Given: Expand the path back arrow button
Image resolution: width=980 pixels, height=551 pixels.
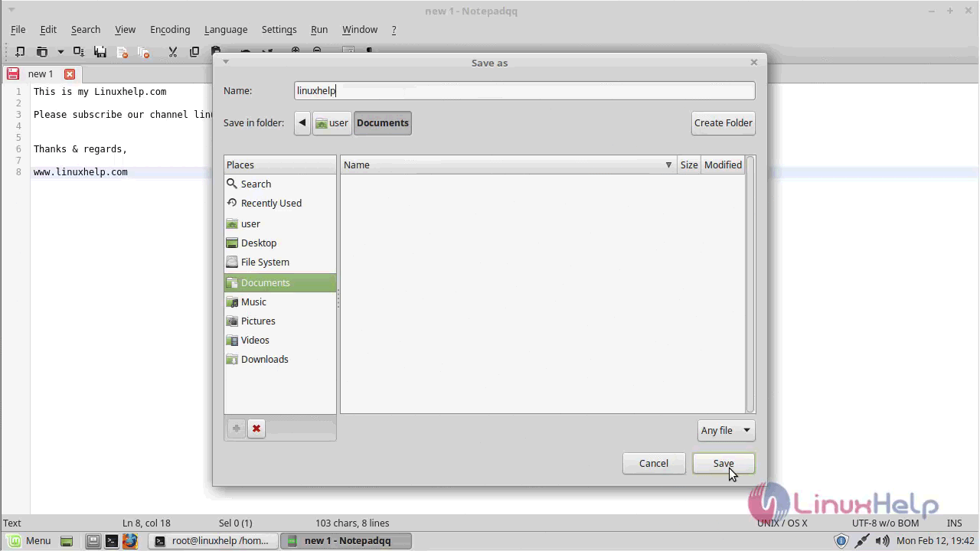Looking at the screenshot, I should (302, 122).
